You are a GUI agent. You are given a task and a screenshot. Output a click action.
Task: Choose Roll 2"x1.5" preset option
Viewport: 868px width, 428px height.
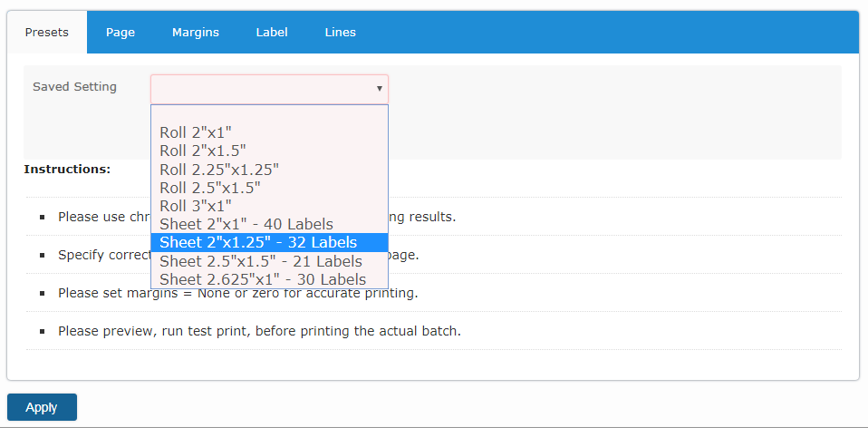click(x=270, y=151)
